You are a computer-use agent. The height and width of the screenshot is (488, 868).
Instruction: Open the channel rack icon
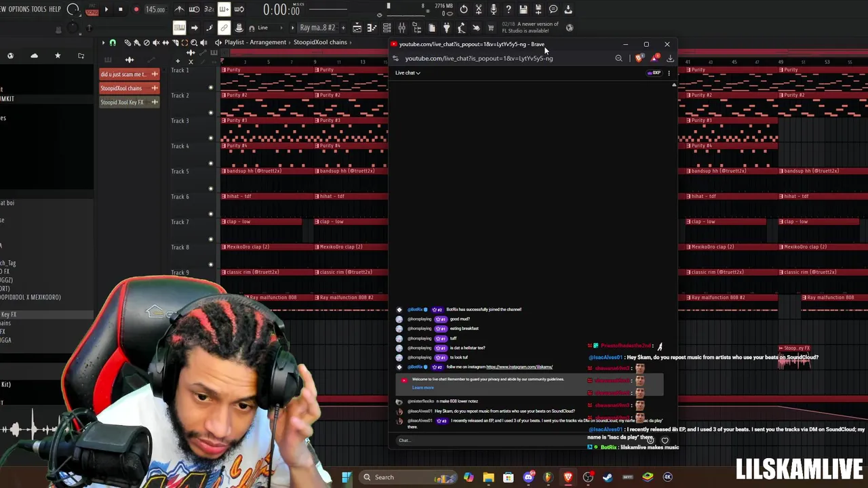click(387, 28)
